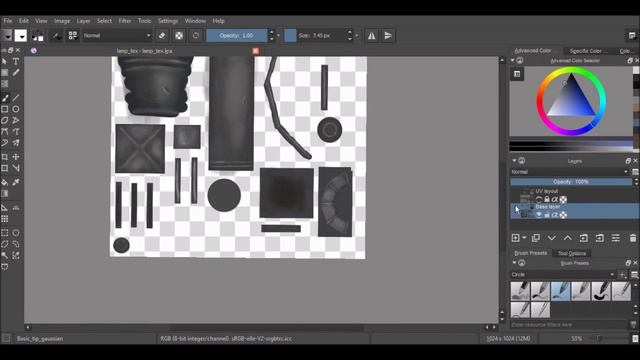The width and height of the screenshot is (640, 360).
Task: Collapse the Brush Presets docker
Action: point(514,263)
